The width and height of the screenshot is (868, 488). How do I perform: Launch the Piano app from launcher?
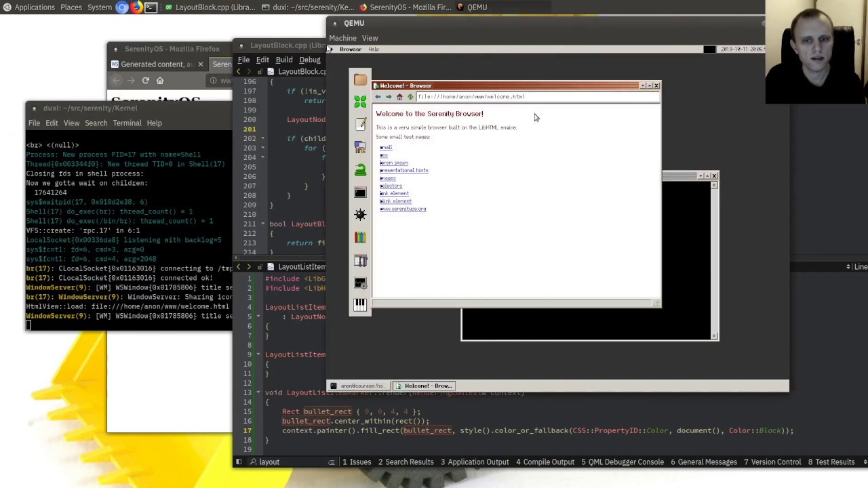pos(360,305)
